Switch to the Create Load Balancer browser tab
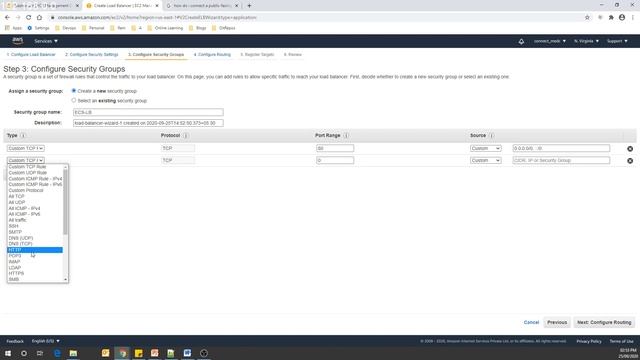Viewport: 640px width, 360px height. pyautogui.click(x=122, y=6)
